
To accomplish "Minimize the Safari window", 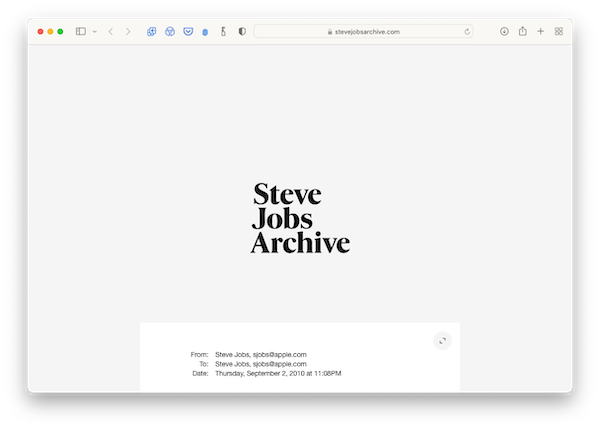I will click(50, 31).
